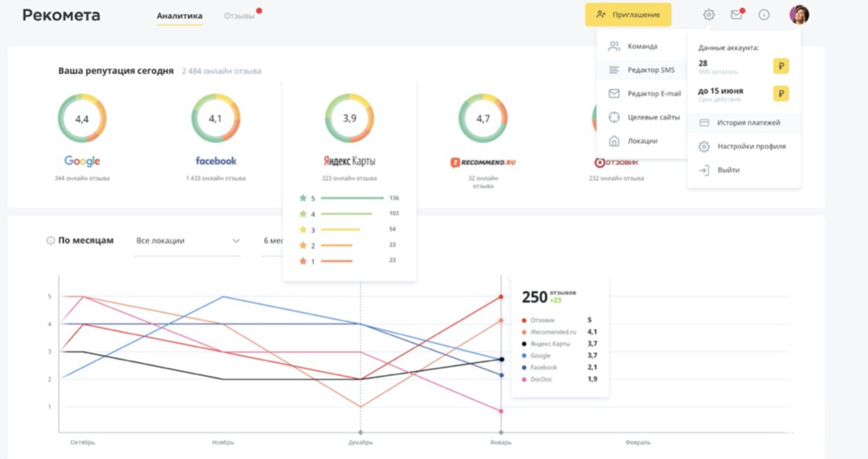The image size is (868, 459).
Task: Click Facebook legend entry in tooltip
Action: click(x=560, y=368)
